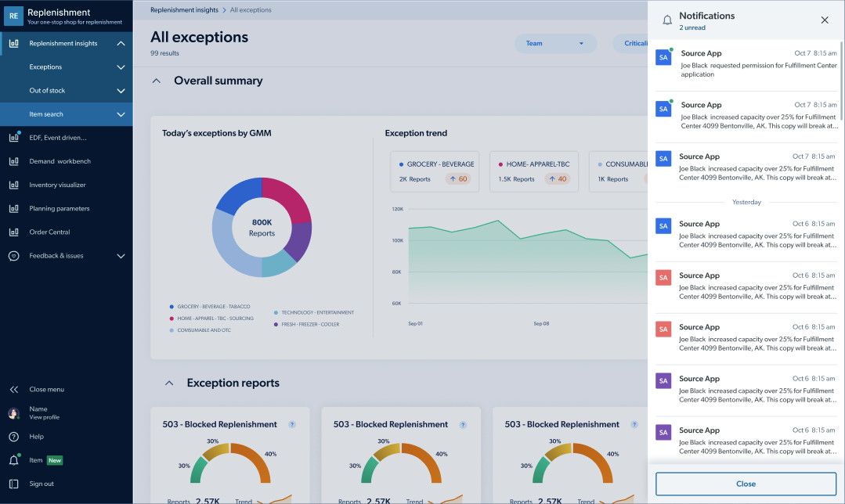
Task: Click the 99 results text
Action: pos(164,53)
